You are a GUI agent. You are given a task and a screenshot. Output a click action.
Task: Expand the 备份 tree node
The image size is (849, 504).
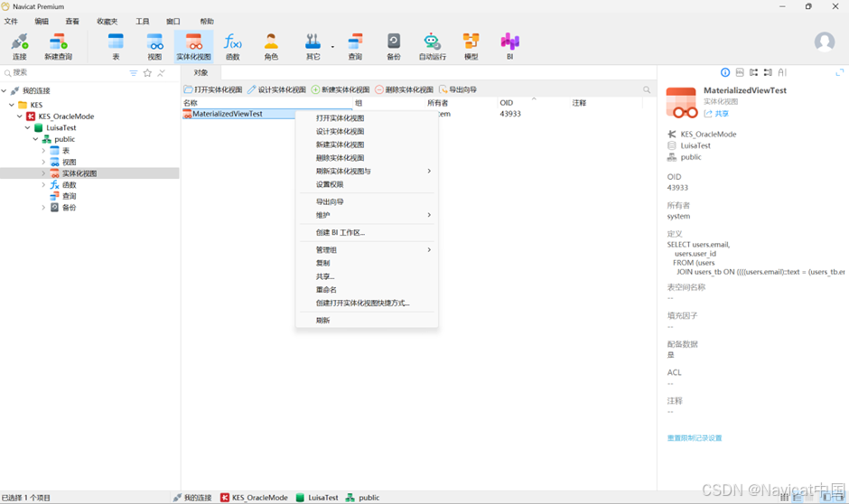click(x=43, y=208)
